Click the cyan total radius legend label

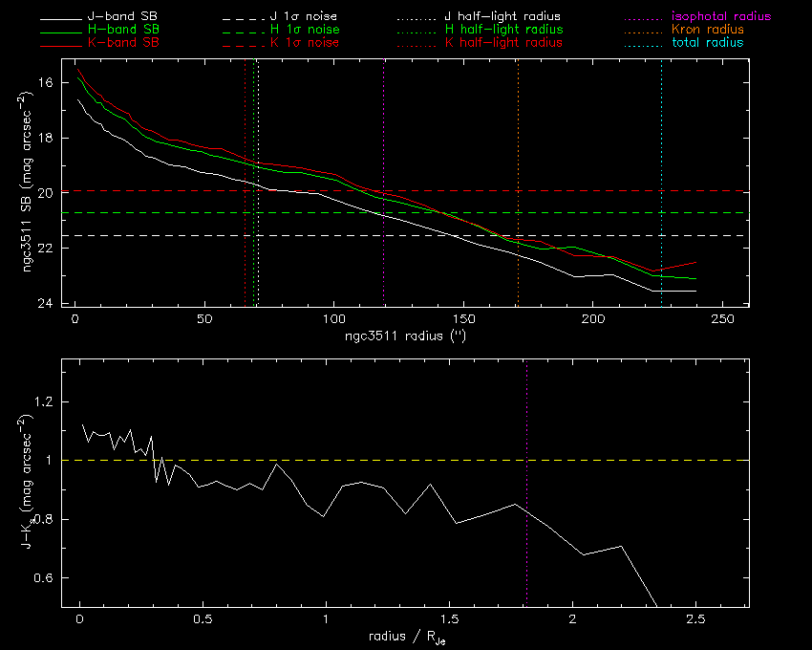[707, 43]
